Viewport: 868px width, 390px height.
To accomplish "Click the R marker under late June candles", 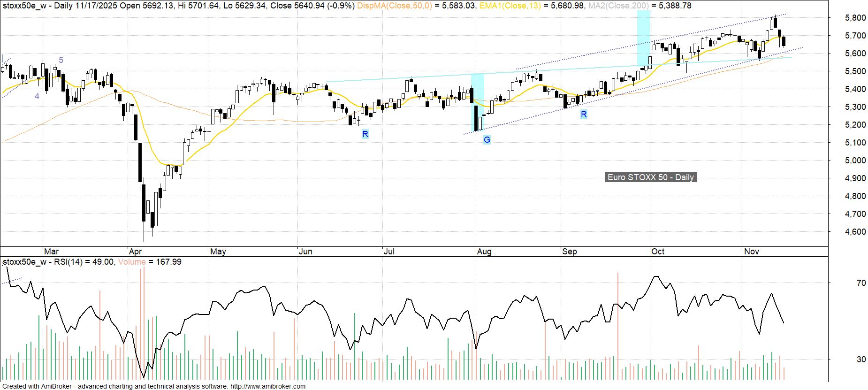I will pyautogui.click(x=365, y=134).
